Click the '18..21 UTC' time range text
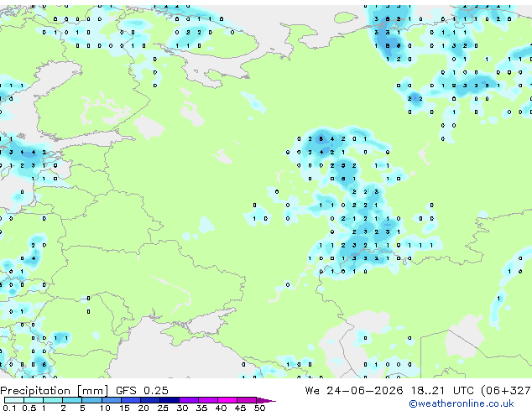The image size is (532, 411). tap(441, 391)
